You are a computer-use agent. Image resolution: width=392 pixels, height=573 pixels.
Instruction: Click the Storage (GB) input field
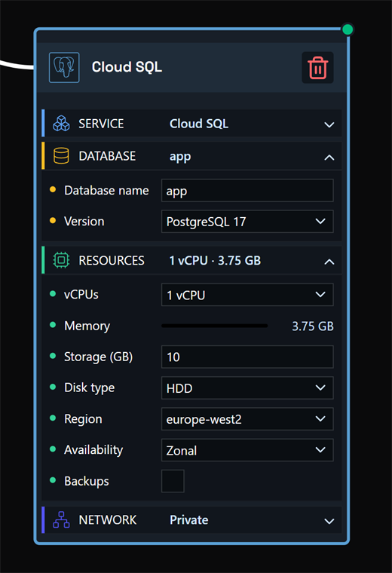pos(247,357)
